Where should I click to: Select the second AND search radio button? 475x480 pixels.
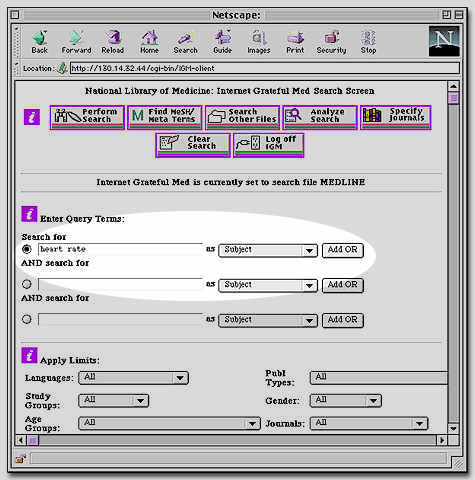[x=27, y=284]
